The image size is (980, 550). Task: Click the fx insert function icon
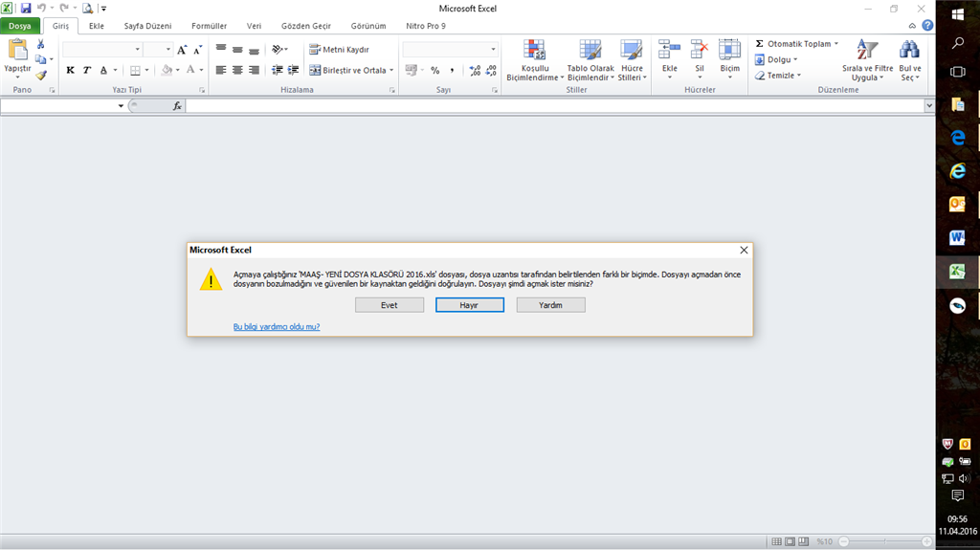177,106
